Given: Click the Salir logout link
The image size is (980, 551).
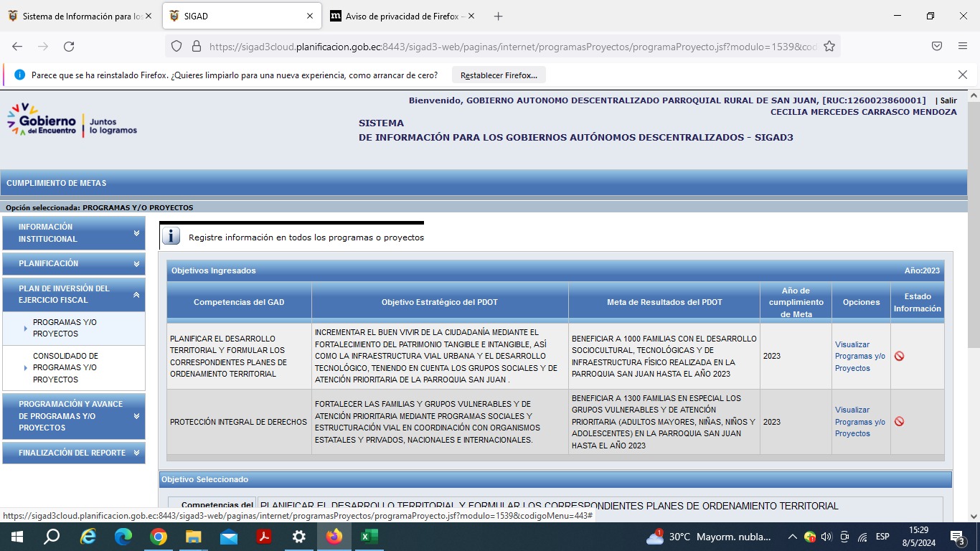Looking at the screenshot, I should [x=948, y=101].
